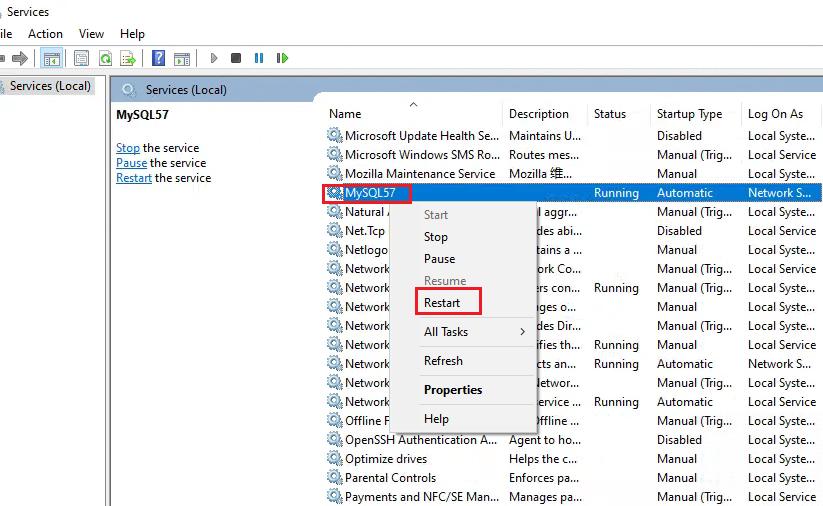Click the Refresh toolbar icon
This screenshot has width=823, height=506.
[x=105, y=59]
